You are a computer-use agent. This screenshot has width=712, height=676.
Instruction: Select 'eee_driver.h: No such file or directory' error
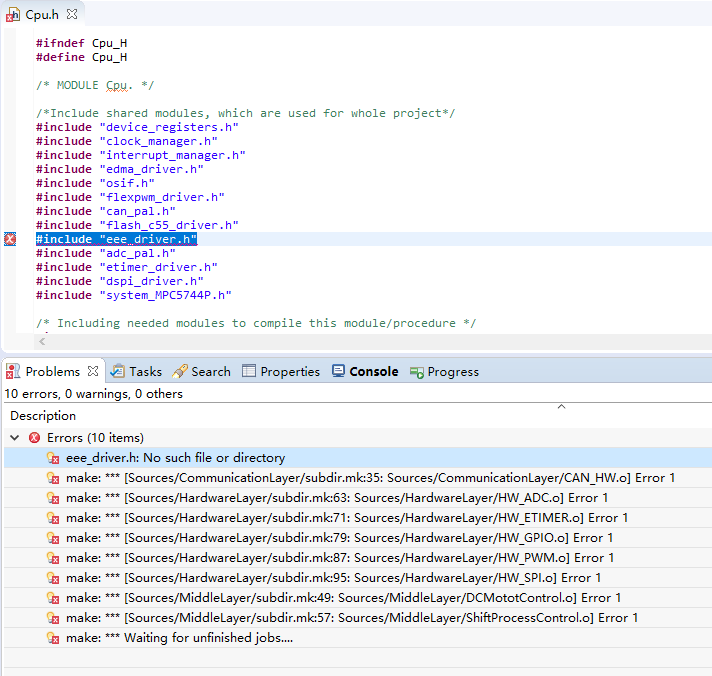tap(358, 458)
